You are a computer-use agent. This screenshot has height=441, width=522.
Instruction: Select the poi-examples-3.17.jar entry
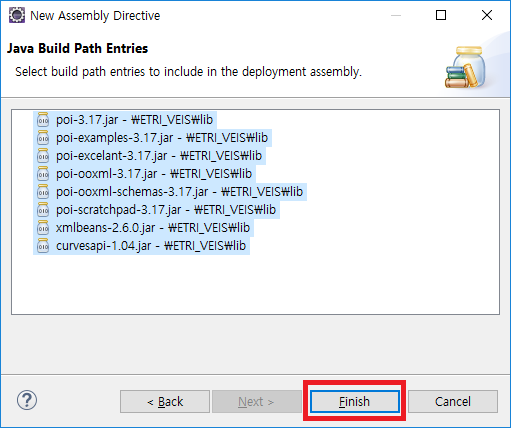click(x=153, y=138)
